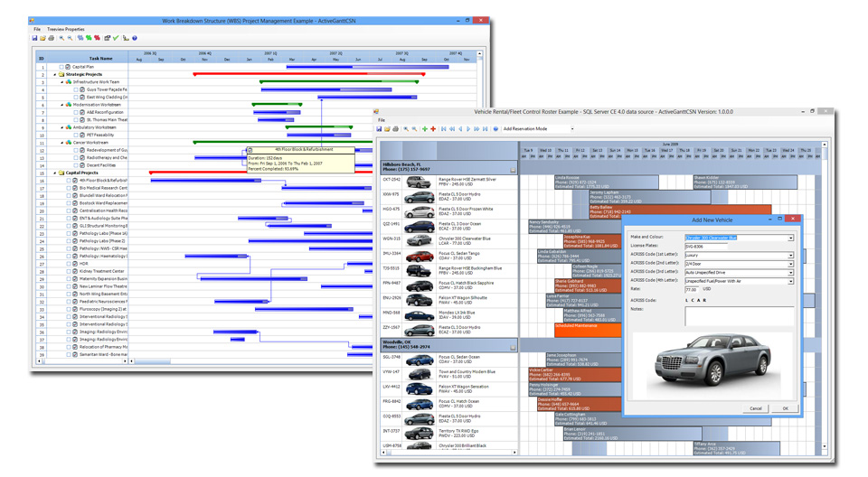Click Print icon in Vehicle Rental toolbar
This screenshot has width=868, height=477.
[396, 129]
